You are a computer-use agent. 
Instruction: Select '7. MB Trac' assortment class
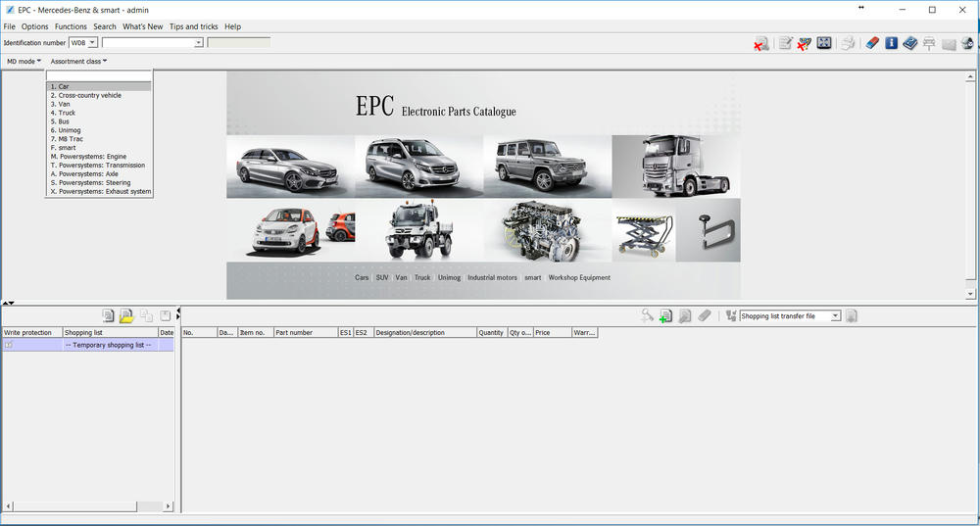pos(99,139)
